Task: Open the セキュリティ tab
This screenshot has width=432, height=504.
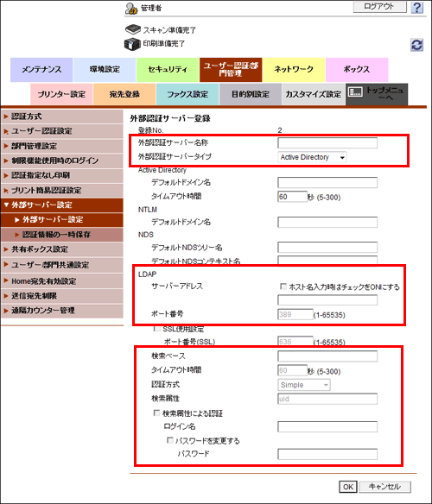Action: point(168,69)
